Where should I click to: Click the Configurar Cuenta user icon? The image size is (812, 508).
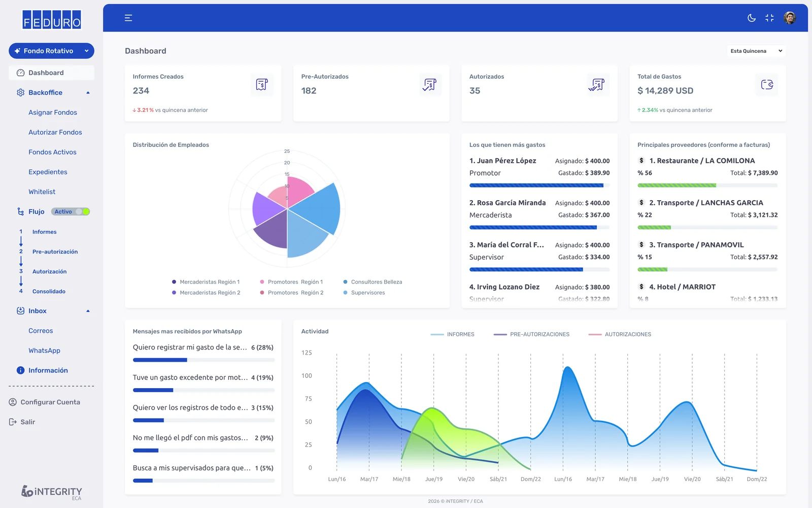(13, 402)
